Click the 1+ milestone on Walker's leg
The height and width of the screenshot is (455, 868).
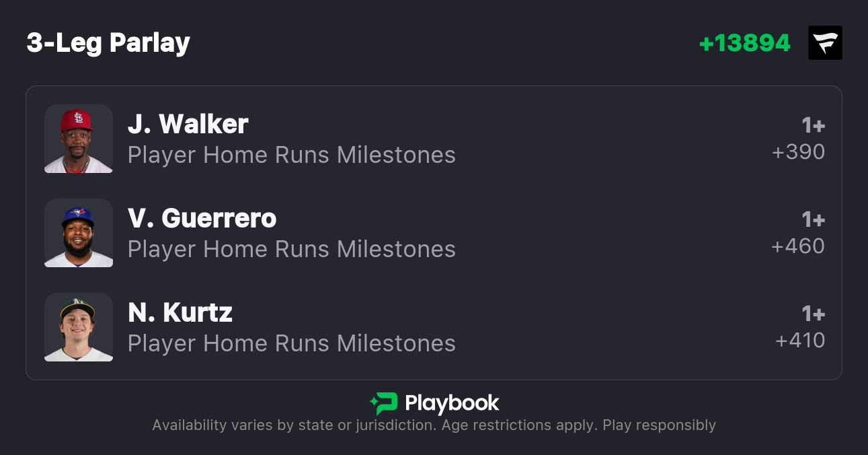click(x=813, y=126)
